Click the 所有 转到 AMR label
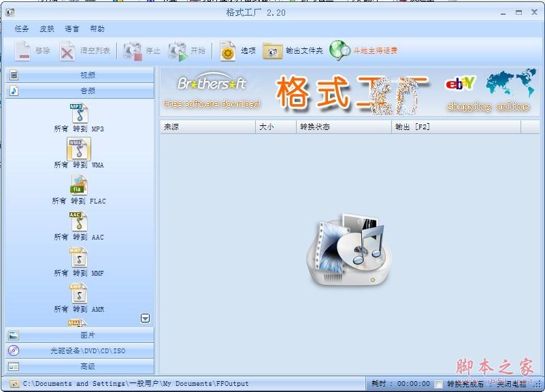 point(79,309)
